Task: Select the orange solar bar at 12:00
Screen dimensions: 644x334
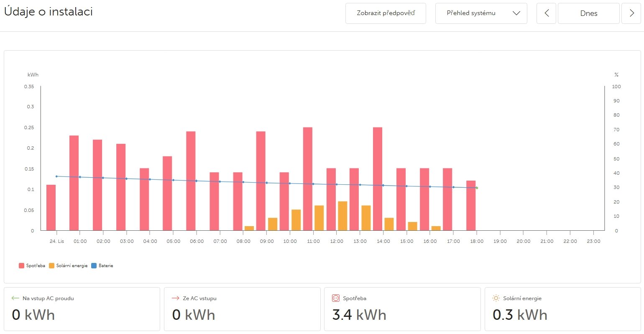Action: tap(342, 216)
